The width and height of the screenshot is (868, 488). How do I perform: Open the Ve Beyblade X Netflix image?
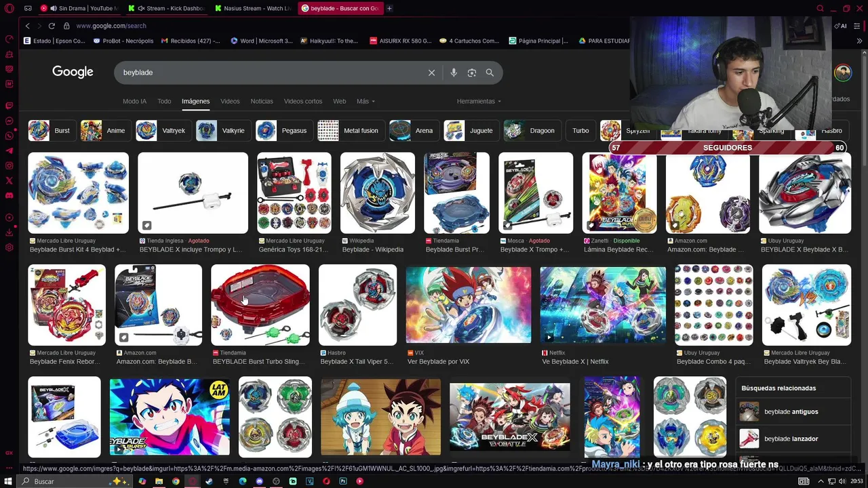coord(603,305)
